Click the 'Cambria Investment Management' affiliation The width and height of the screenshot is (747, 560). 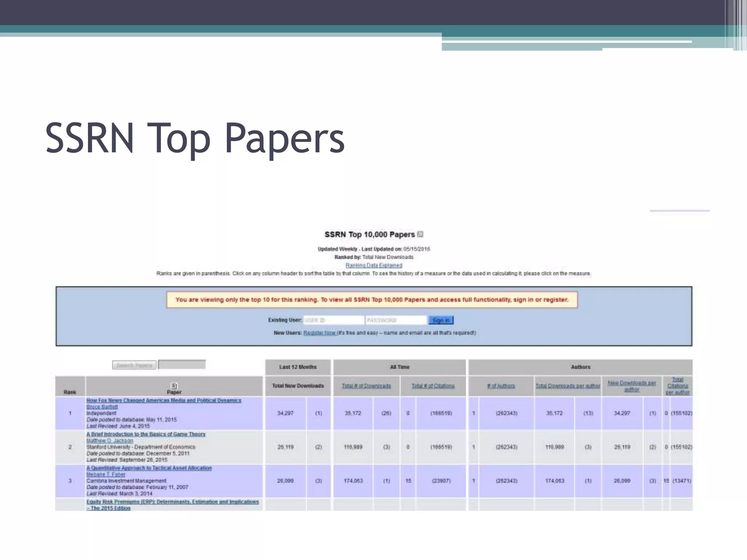coord(126,481)
